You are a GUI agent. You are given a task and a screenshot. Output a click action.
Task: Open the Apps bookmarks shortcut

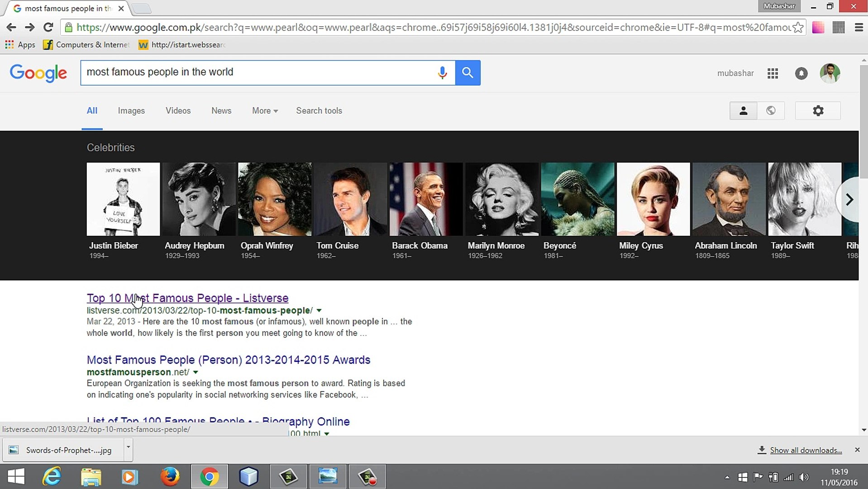point(20,44)
